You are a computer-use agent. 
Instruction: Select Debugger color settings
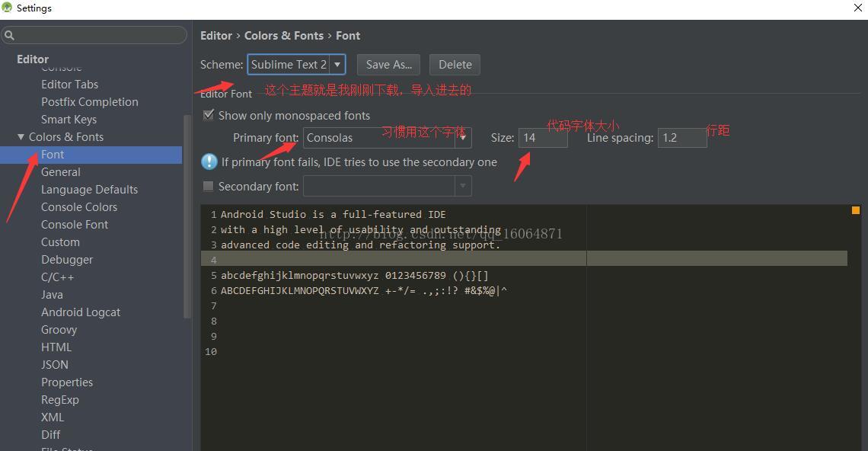(67, 260)
